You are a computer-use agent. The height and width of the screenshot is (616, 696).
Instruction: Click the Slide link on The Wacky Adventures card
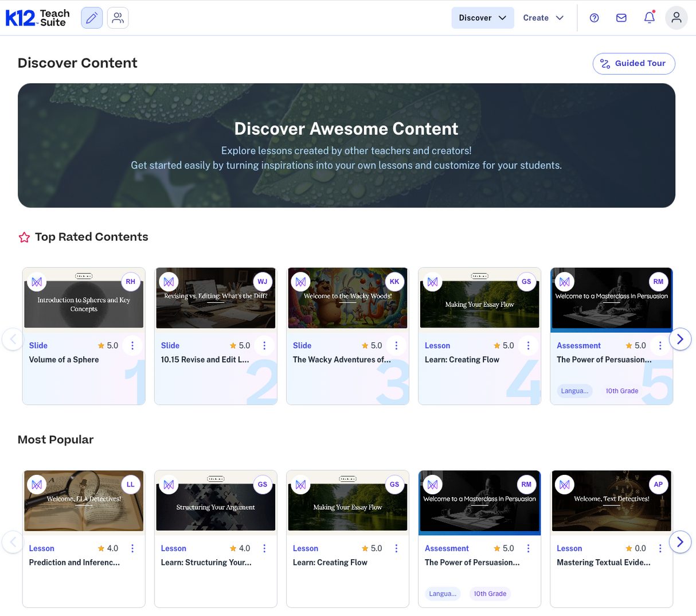pos(302,345)
